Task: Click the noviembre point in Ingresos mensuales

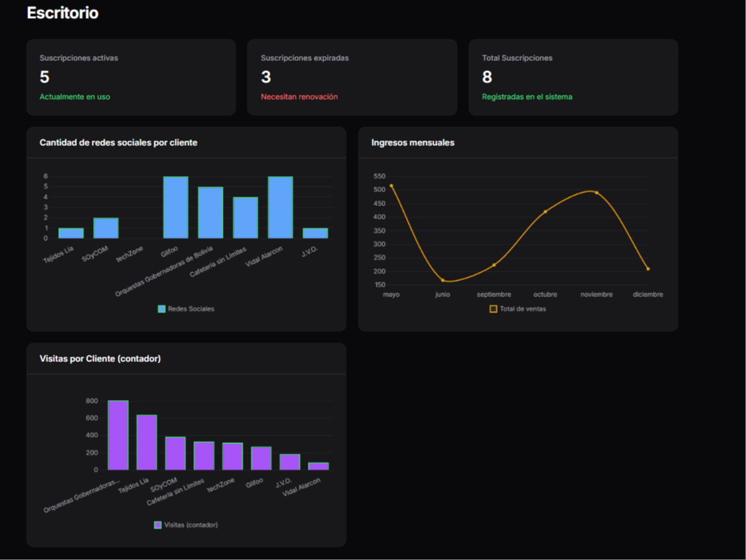Action: click(597, 193)
